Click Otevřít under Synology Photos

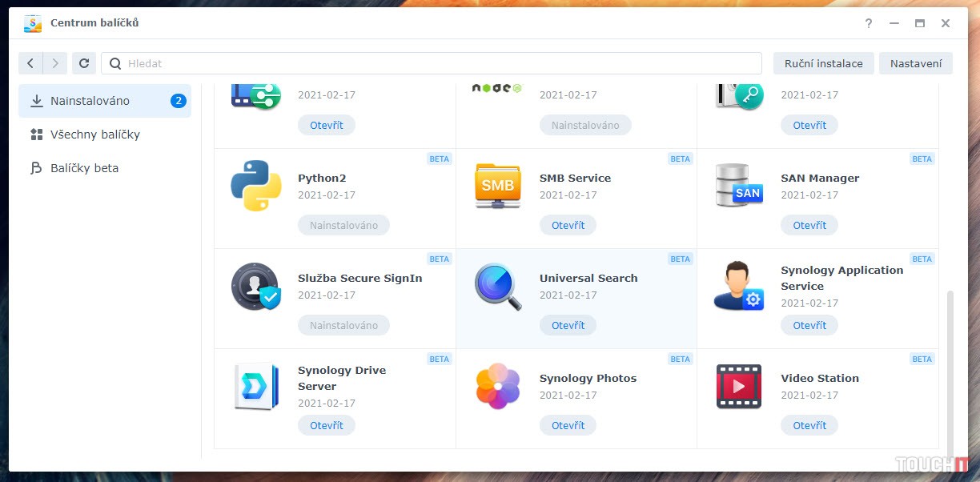tap(568, 425)
